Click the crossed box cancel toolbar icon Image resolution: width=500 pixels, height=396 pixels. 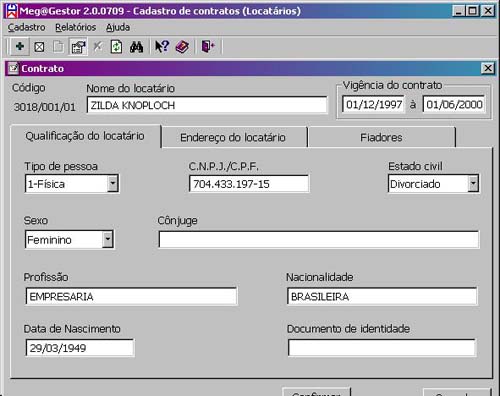(x=39, y=47)
